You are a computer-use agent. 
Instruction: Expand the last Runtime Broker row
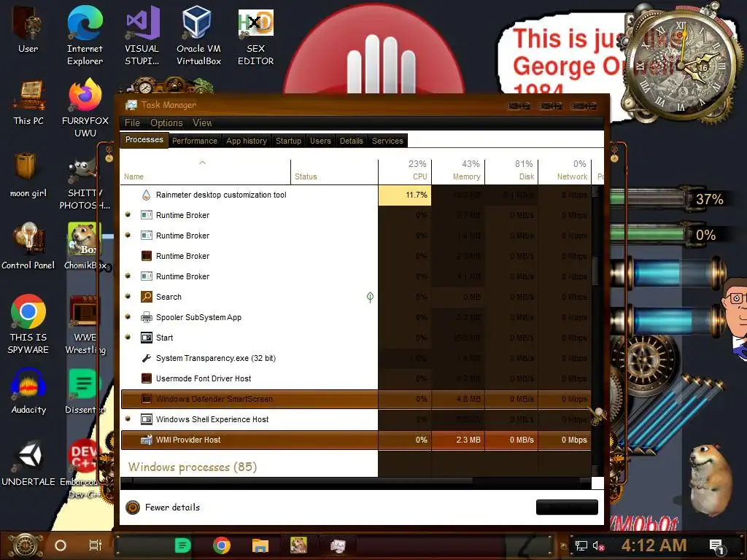128,276
